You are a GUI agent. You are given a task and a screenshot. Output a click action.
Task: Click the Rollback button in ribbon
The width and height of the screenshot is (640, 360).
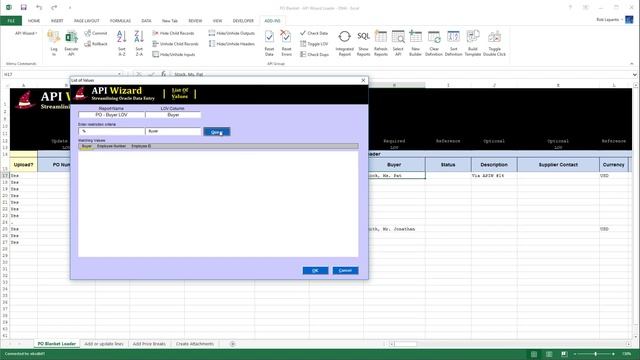(x=96, y=44)
